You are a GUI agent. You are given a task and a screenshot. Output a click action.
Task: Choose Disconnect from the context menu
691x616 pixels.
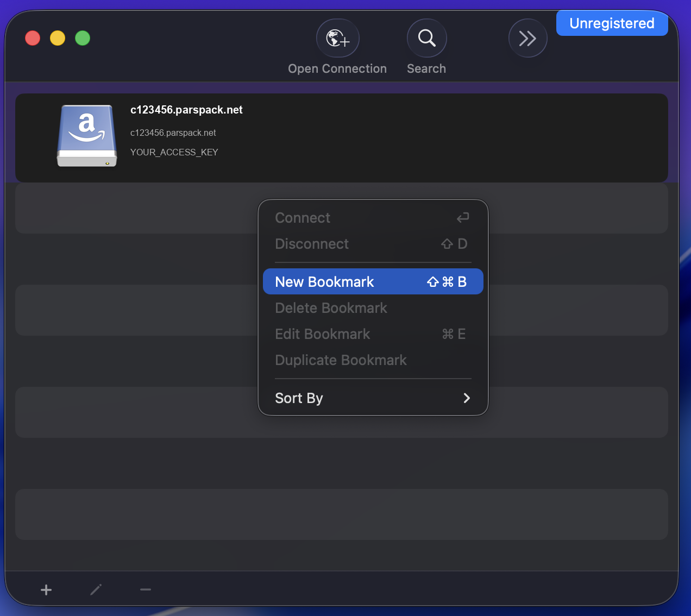[373, 244]
